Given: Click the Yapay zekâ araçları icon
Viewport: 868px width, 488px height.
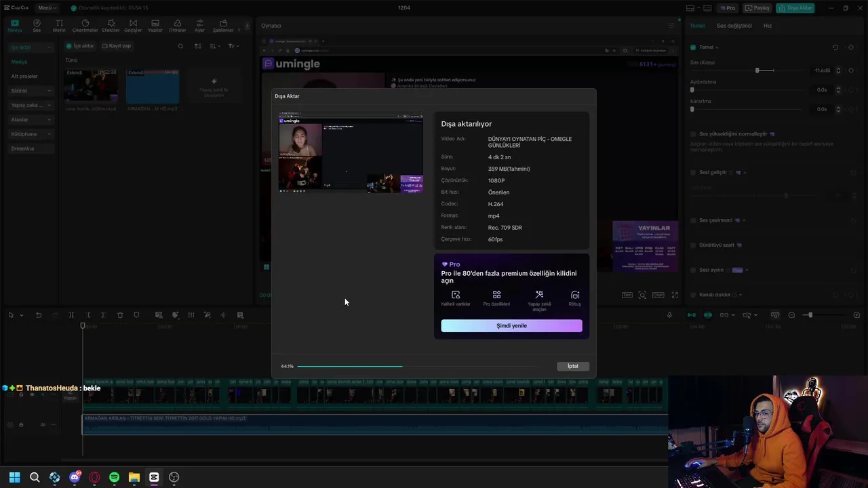Looking at the screenshot, I should (x=539, y=295).
